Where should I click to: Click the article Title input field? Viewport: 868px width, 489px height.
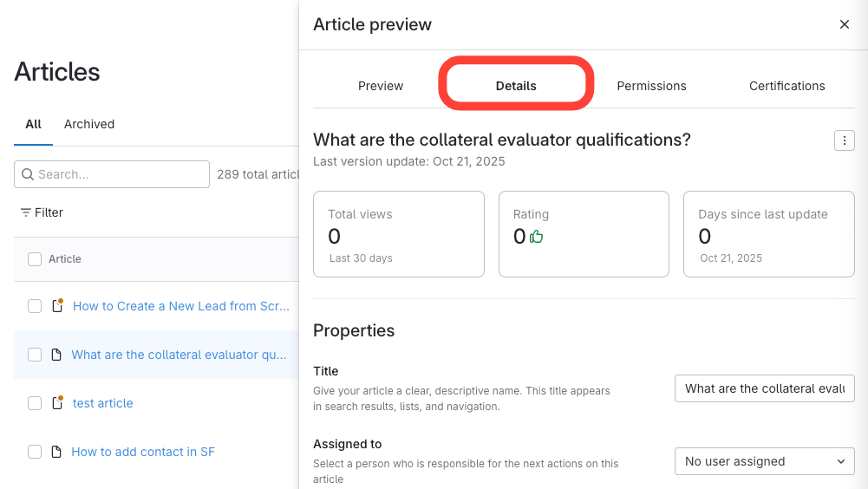(764, 388)
